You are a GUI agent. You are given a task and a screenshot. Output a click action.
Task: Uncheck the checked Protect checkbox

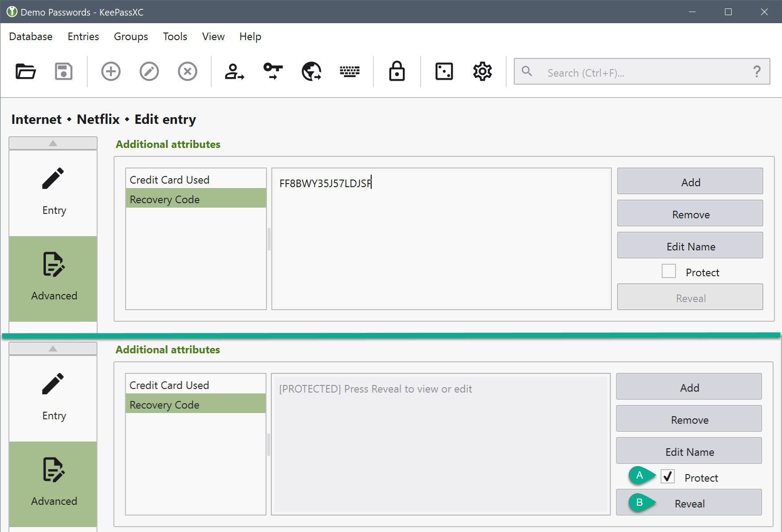[x=667, y=477]
